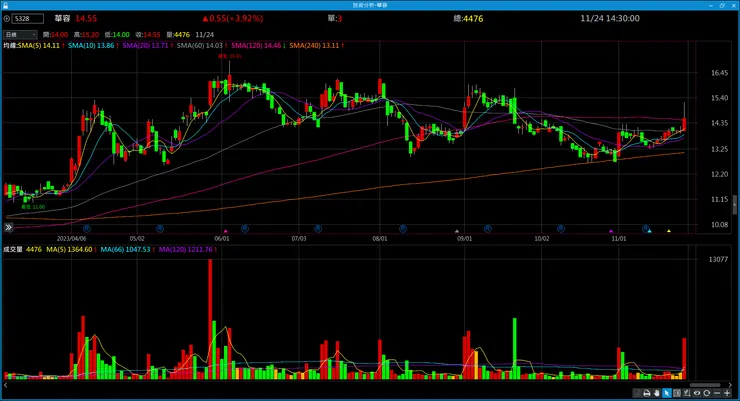The image size is (740, 401).
Task: Click the circle event marker after 07/03
Action: (318, 228)
